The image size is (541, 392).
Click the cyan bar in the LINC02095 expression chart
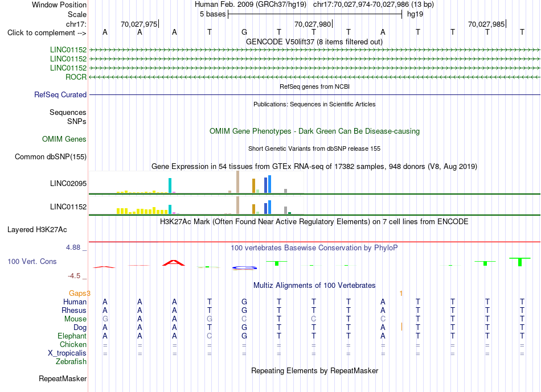[170, 185]
